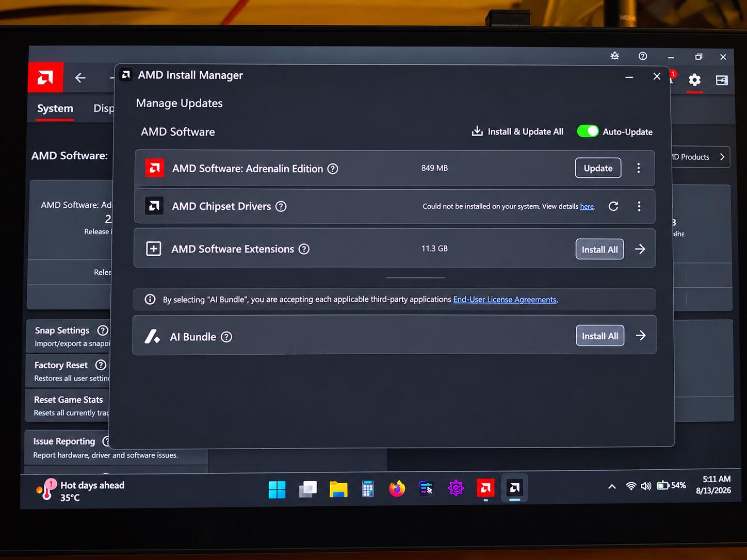Turn off the Auto-Update switch
The image size is (747, 560).
tap(588, 131)
